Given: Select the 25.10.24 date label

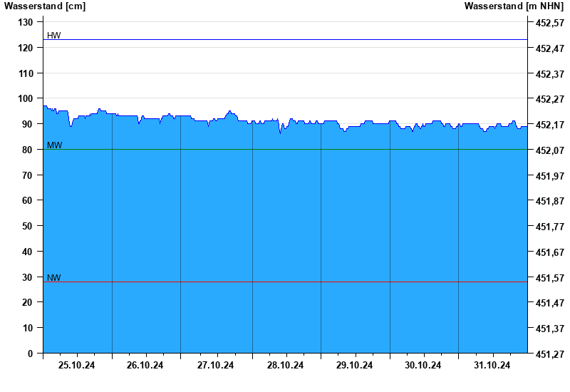Looking at the screenshot, I should tap(76, 366).
